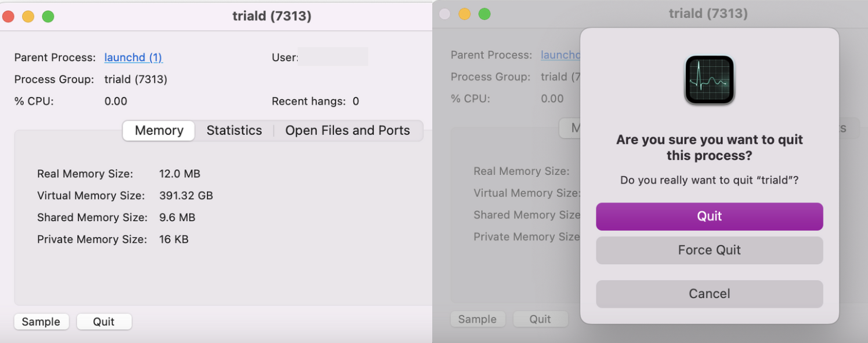Click the Quit button in the dimmed background window
Screen dimensions: 868x343
pos(540,319)
